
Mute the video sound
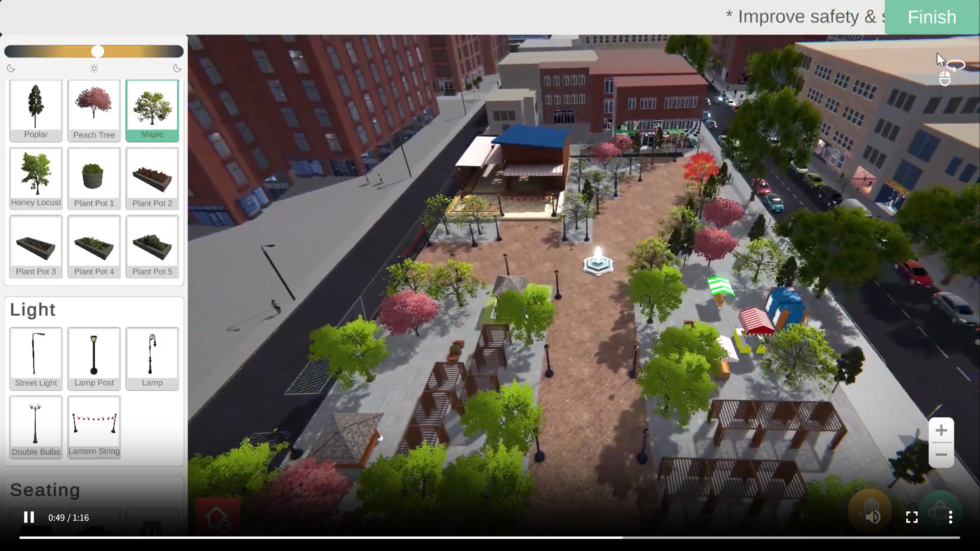tap(873, 517)
